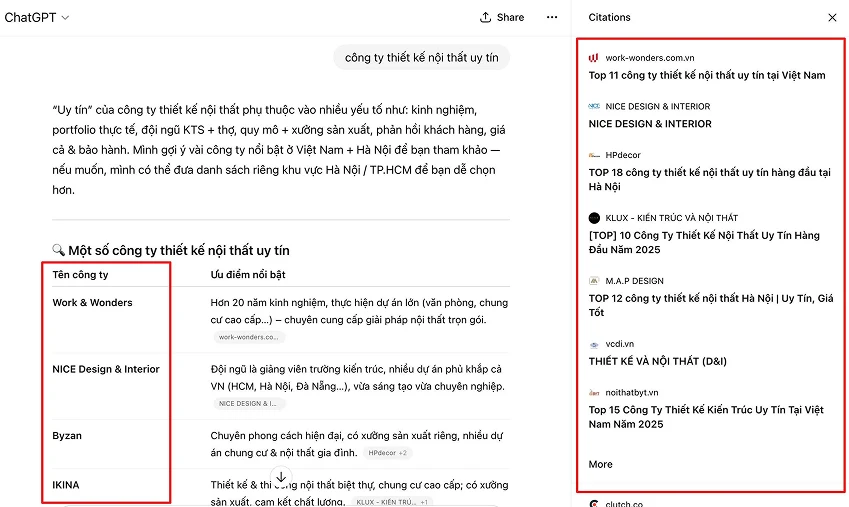Image resolution: width=849 pixels, height=507 pixels.
Task: Click the vcdi.vn citation favicon
Action: [594, 344]
